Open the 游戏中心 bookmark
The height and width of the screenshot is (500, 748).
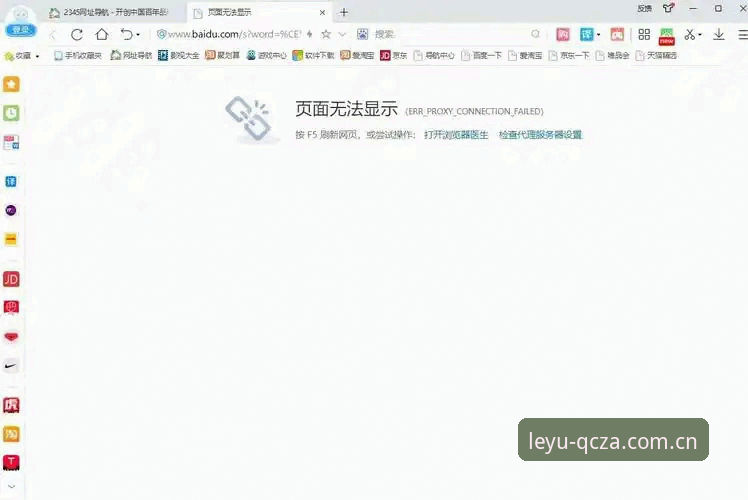(266, 56)
